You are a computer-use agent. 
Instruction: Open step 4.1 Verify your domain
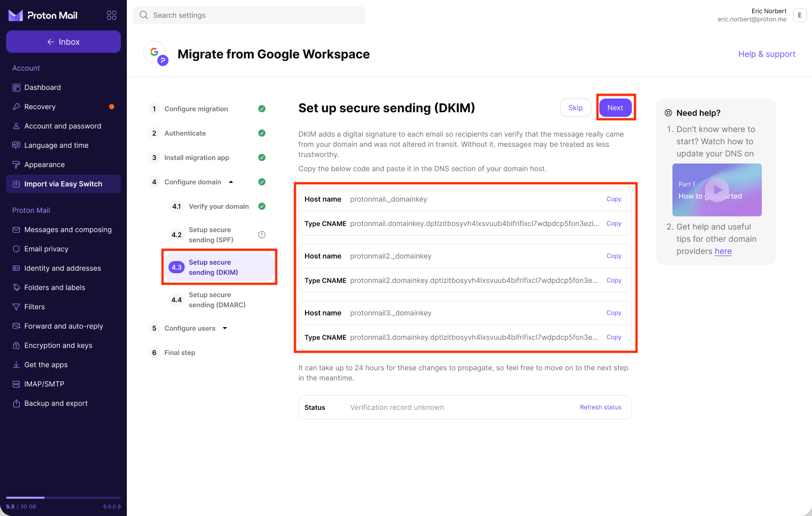(219, 206)
